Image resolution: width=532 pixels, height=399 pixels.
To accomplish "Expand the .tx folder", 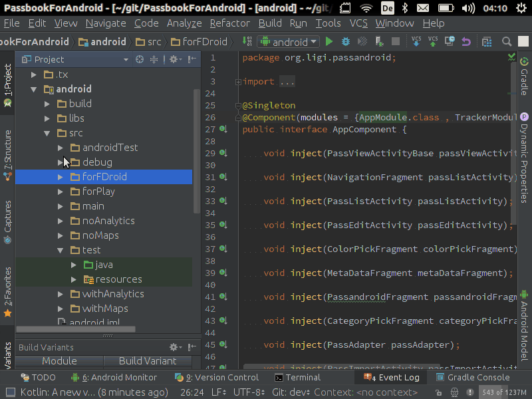I will click(x=34, y=74).
